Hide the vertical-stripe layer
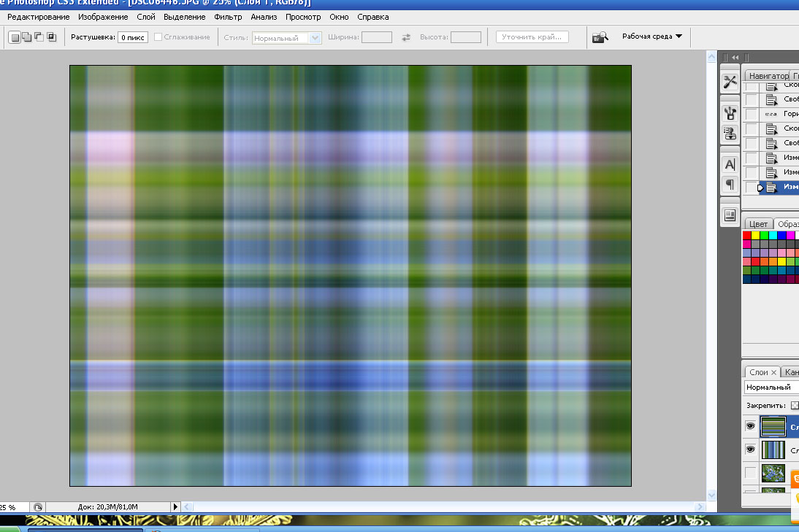Image resolution: width=799 pixels, height=532 pixels. pos(750,450)
